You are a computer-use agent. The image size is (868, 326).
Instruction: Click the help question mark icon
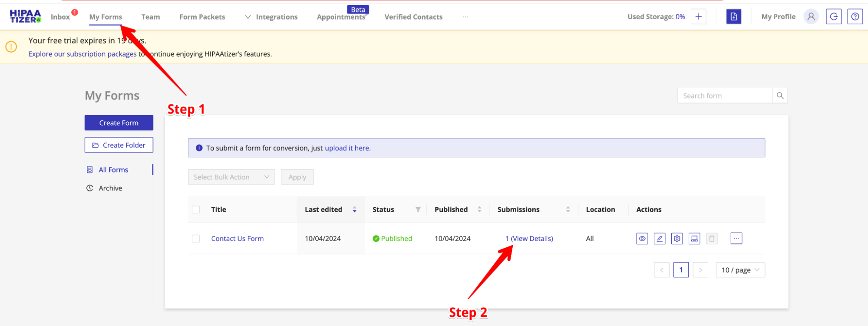tap(855, 17)
